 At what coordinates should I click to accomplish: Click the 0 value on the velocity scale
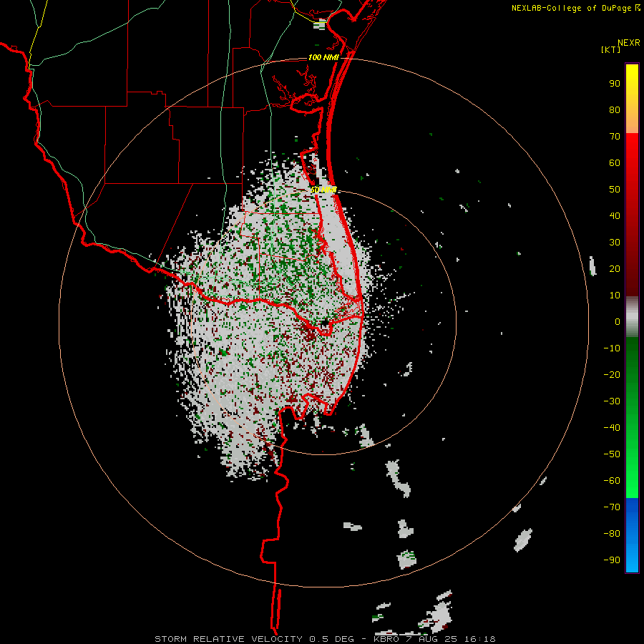[x=618, y=321]
